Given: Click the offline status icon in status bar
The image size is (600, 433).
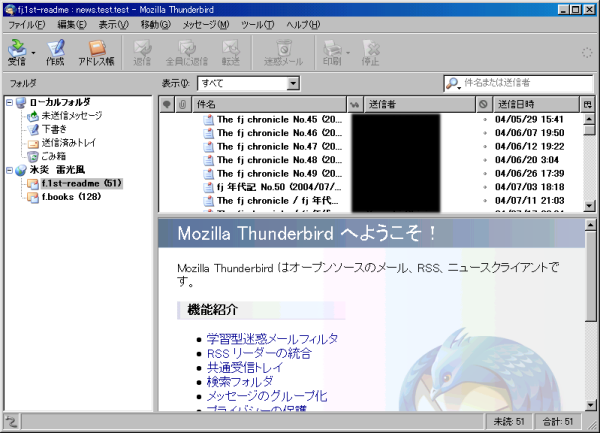Looking at the screenshot, I should pos(10,422).
